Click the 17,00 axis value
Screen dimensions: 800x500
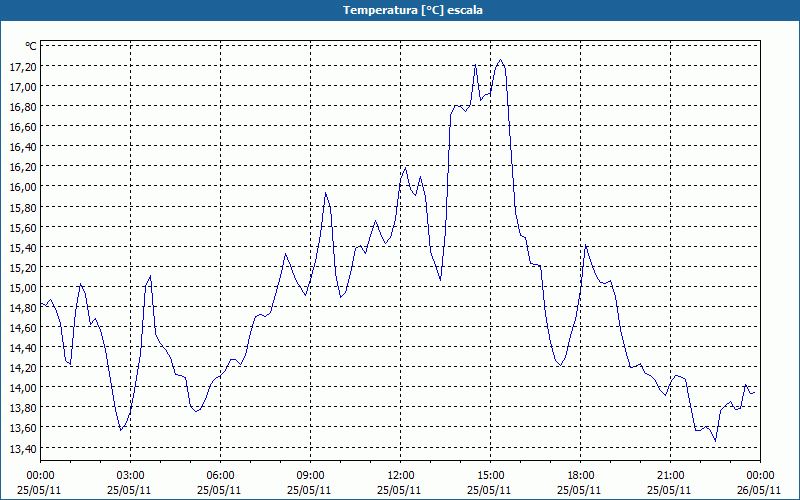pos(23,86)
